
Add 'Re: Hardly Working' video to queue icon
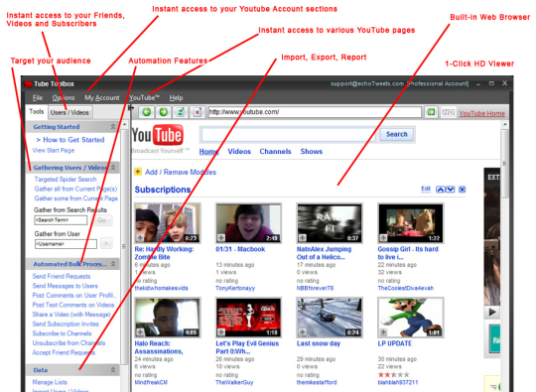[x=140, y=237]
